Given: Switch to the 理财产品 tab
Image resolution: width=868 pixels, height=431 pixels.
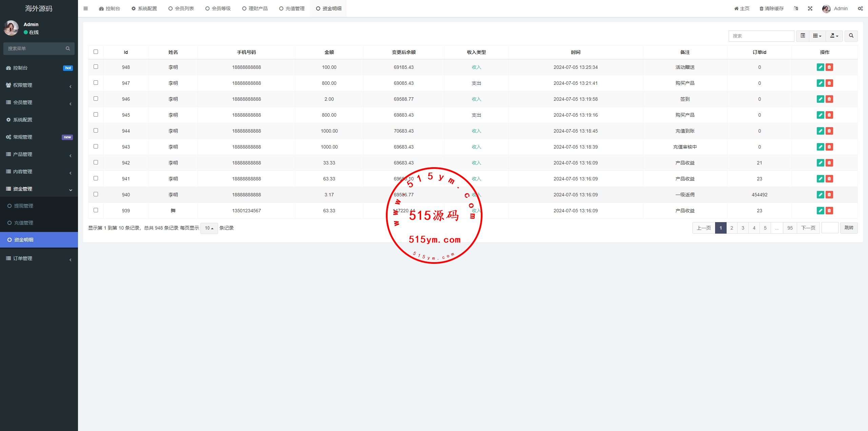Looking at the screenshot, I should (x=255, y=8).
